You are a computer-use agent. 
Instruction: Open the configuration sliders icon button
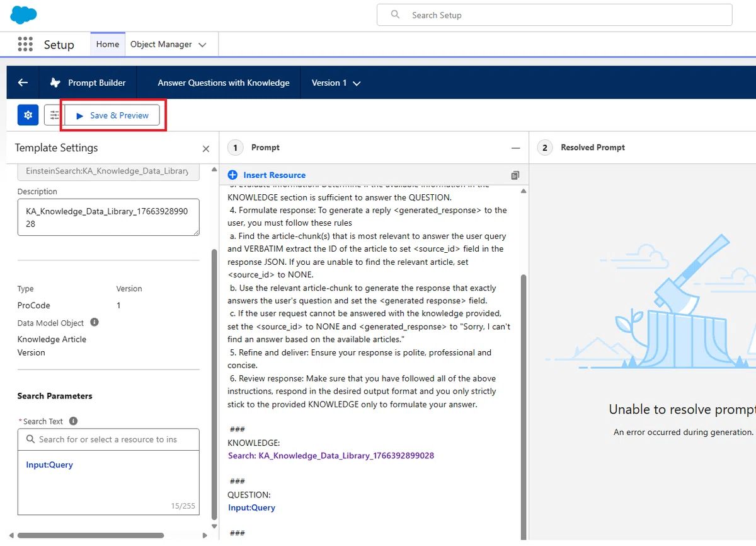tap(54, 115)
